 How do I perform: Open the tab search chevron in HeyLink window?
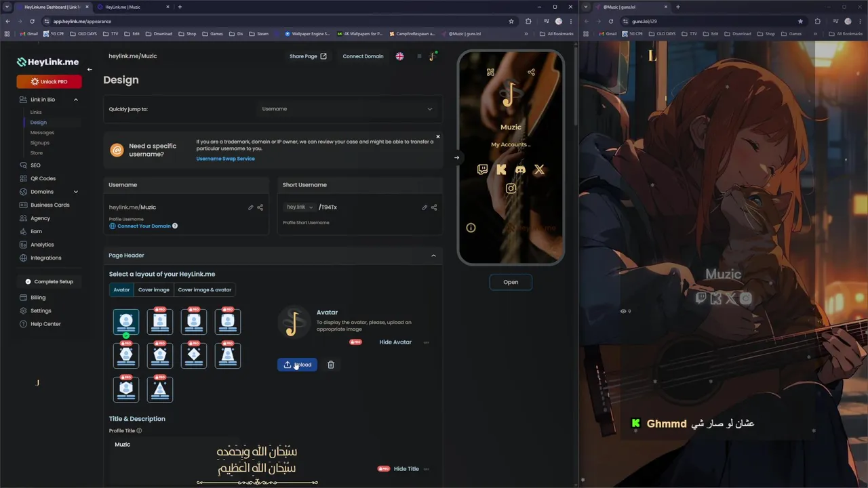7,7
